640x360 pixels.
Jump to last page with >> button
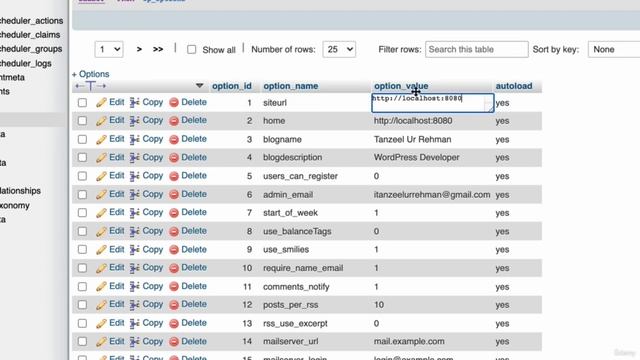(x=158, y=49)
